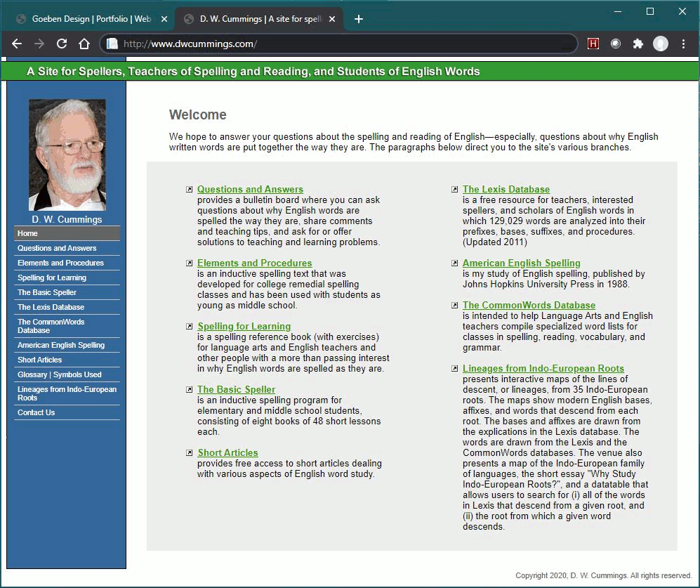The height and width of the screenshot is (588, 700).
Task: Click the arrow icon beside Lineages from Indo-European Roots
Action: (x=454, y=369)
